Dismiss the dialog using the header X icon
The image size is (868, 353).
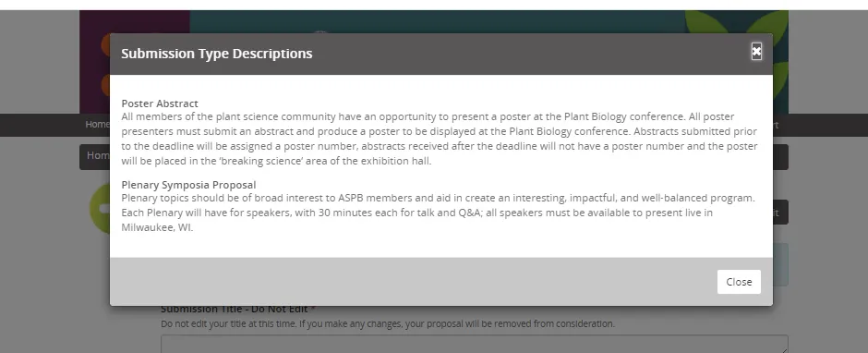coord(756,52)
